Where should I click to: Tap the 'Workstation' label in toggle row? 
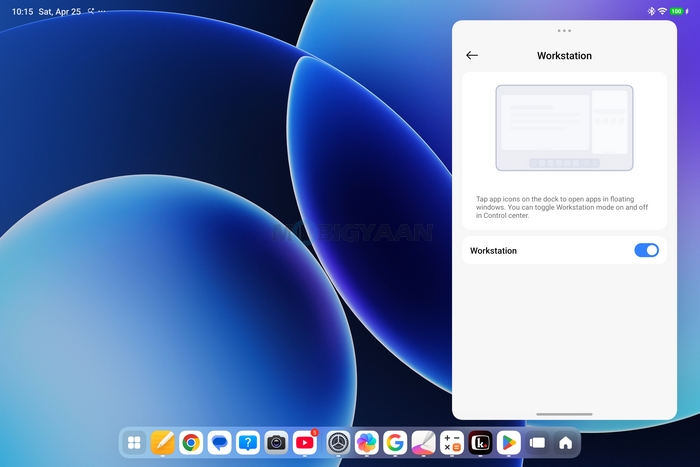pyautogui.click(x=493, y=251)
